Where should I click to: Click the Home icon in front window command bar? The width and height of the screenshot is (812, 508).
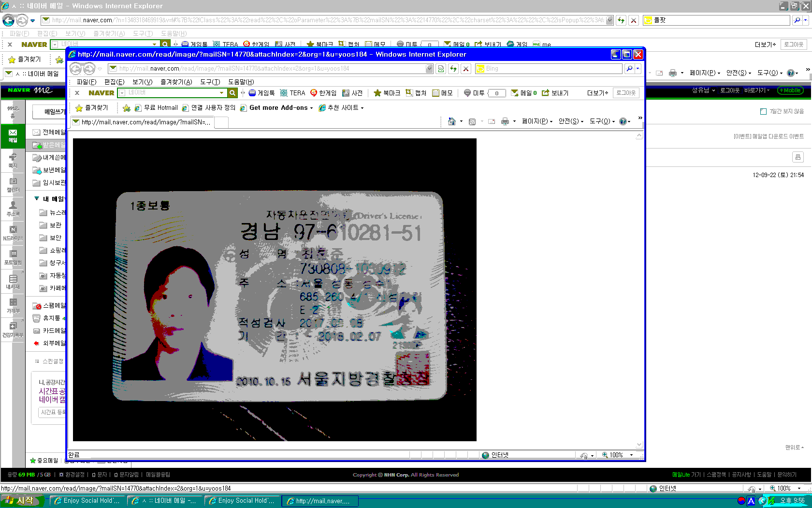[452, 121]
